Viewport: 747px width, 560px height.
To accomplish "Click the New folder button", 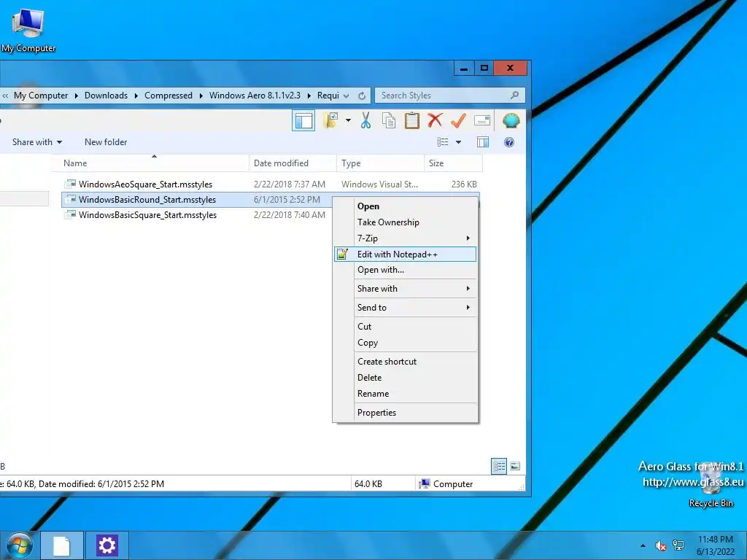I will point(106,142).
